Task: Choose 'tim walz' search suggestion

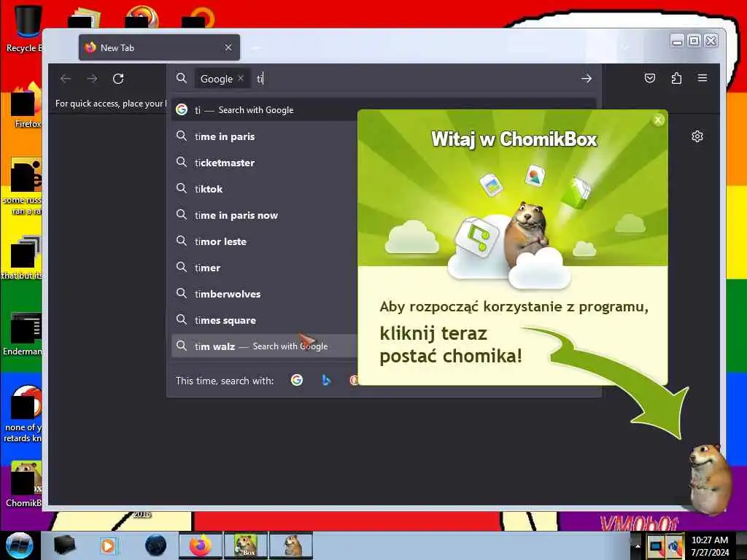Action: [x=264, y=346]
